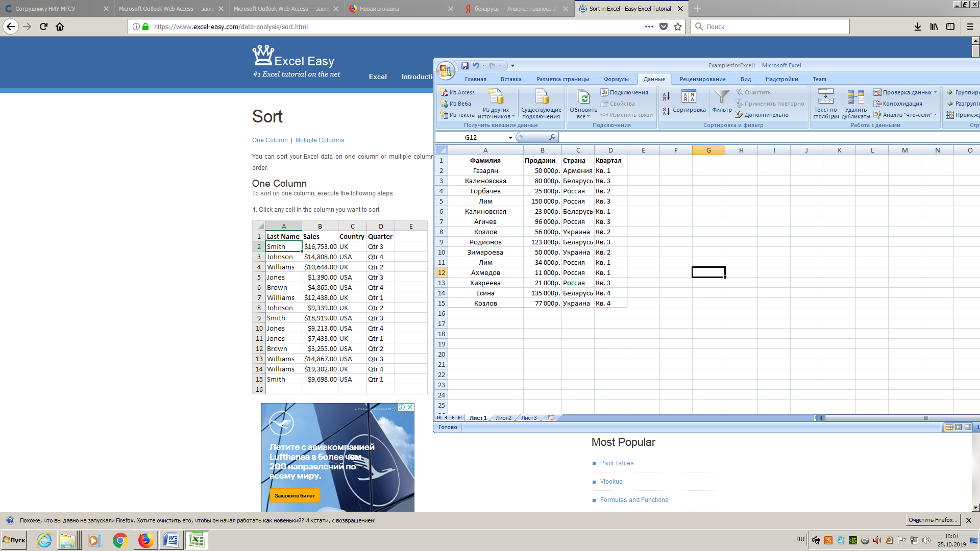The image size is (980, 551).
Task: Switch to Page Break Preview in status bar
Action: click(x=968, y=427)
